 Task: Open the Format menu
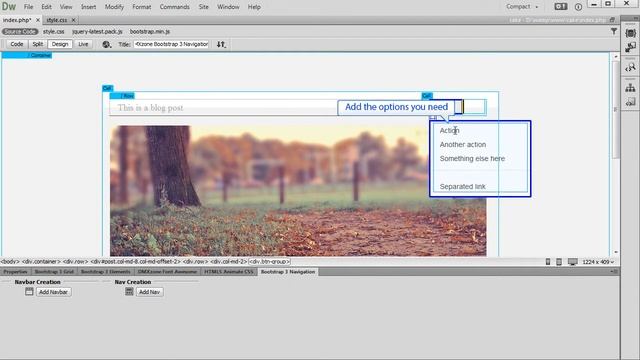(142, 7)
